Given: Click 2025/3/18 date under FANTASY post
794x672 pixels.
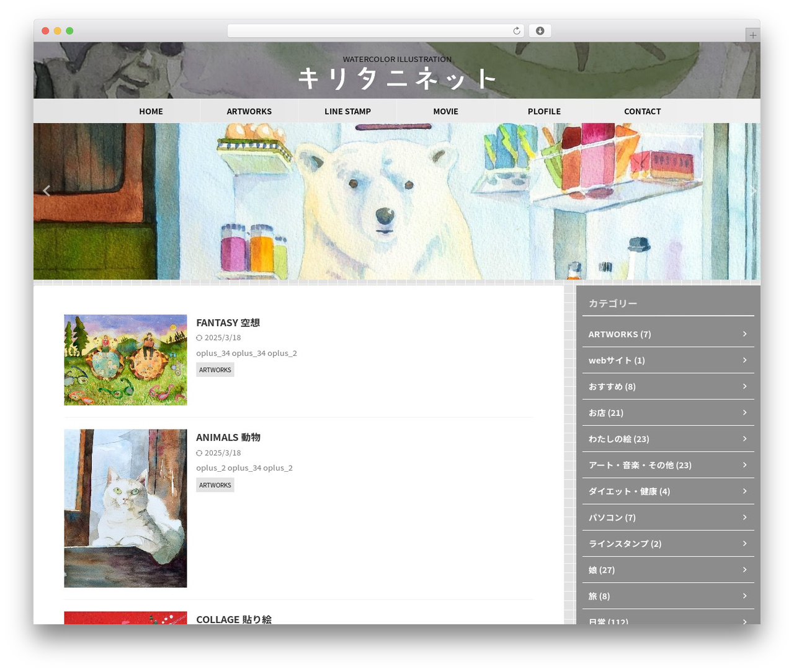Looking at the screenshot, I should pyautogui.click(x=223, y=338).
